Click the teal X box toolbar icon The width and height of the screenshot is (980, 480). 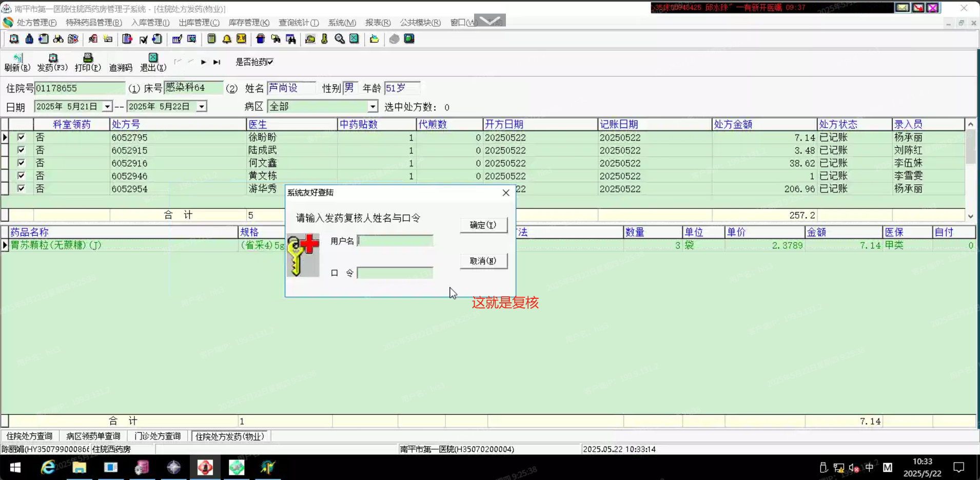(x=354, y=39)
